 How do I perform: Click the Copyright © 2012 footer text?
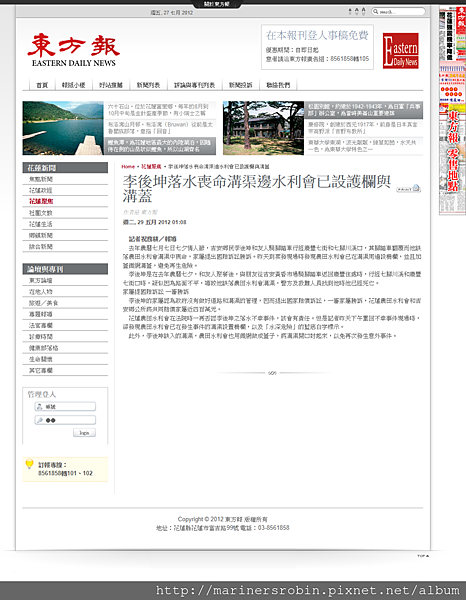click(x=223, y=519)
